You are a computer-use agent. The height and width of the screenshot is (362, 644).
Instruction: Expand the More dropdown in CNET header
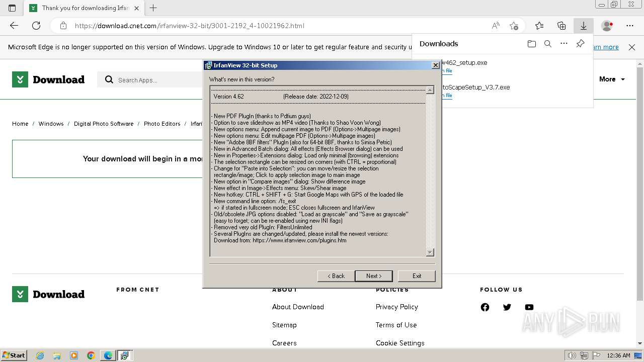point(612,79)
